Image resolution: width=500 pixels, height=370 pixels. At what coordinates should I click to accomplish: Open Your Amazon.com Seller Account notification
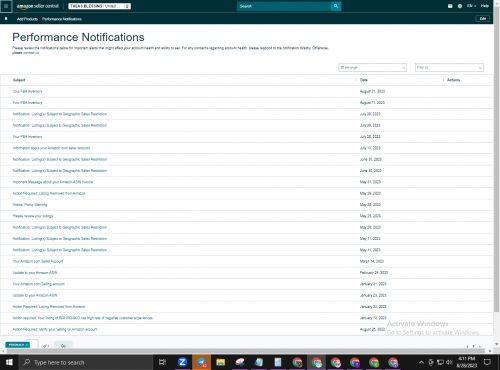[x=38, y=261]
